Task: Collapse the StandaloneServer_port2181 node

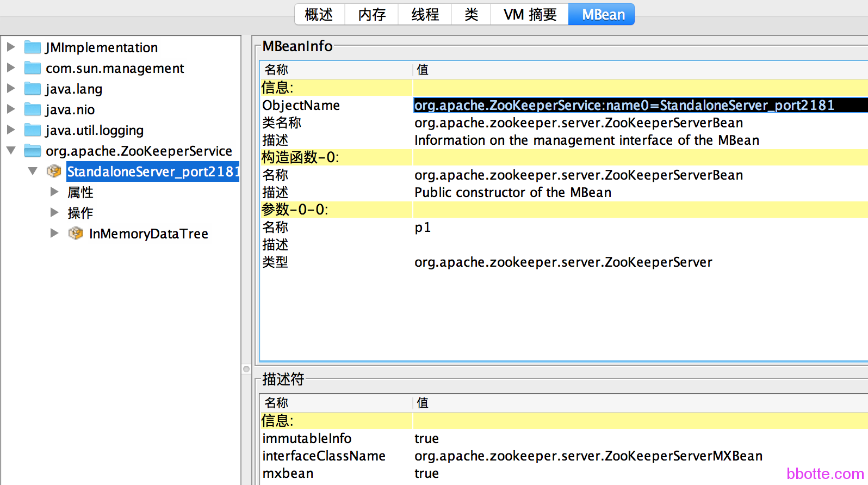Action: pos(33,171)
